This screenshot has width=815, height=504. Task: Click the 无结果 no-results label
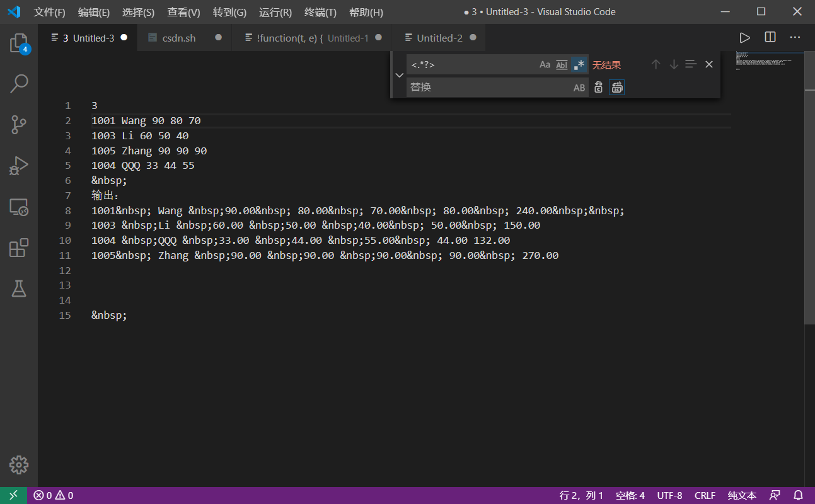(x=606, y=65)
